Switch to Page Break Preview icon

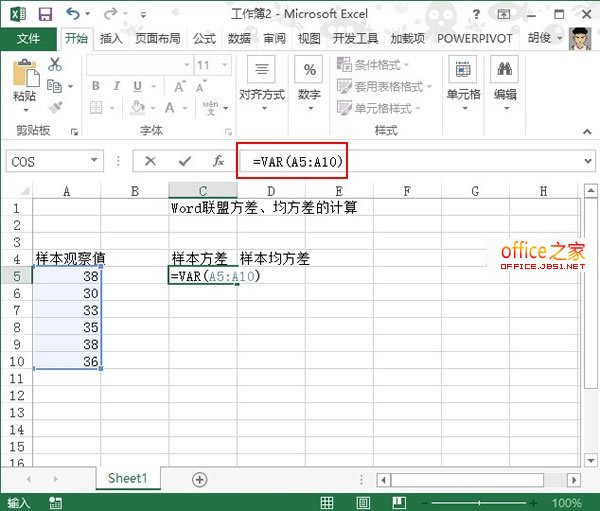click(x=399, y=502)
